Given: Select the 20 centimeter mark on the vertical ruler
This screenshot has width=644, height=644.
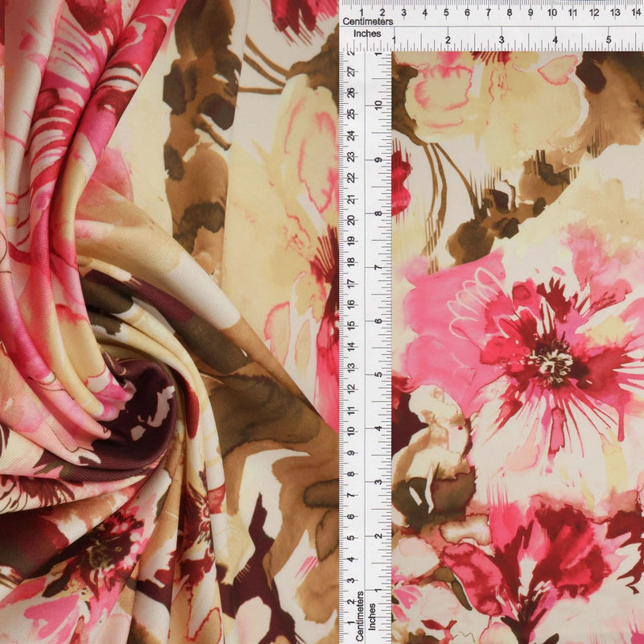Looking at the screenshot, I should (x=351, y=220).
